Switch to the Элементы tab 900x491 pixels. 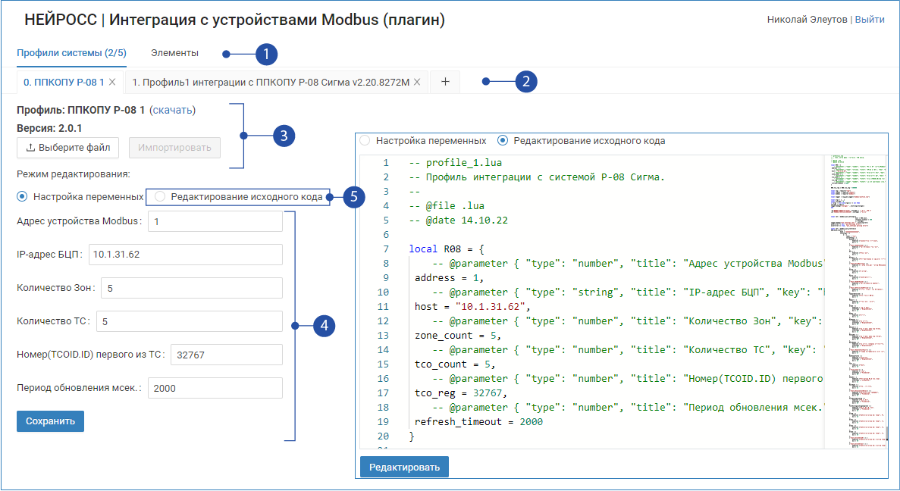(x=174, y=53)
